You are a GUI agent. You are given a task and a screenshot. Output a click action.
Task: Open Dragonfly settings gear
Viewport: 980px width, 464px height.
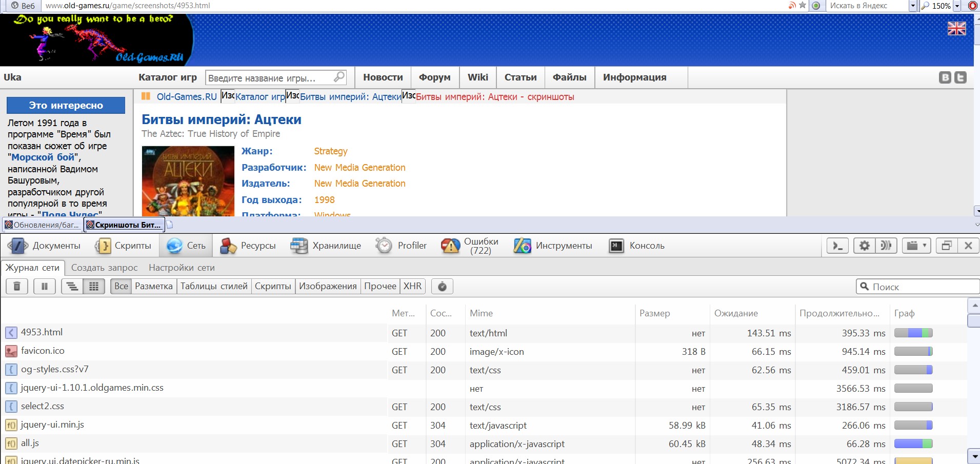click(x=865, y=246)
